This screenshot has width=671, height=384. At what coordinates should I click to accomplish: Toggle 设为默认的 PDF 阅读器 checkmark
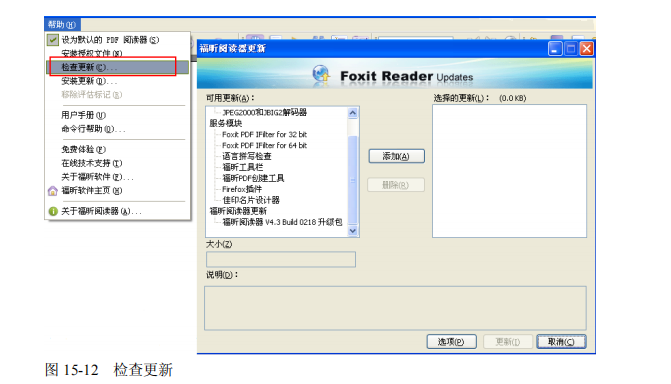click(x=53, y=40)
